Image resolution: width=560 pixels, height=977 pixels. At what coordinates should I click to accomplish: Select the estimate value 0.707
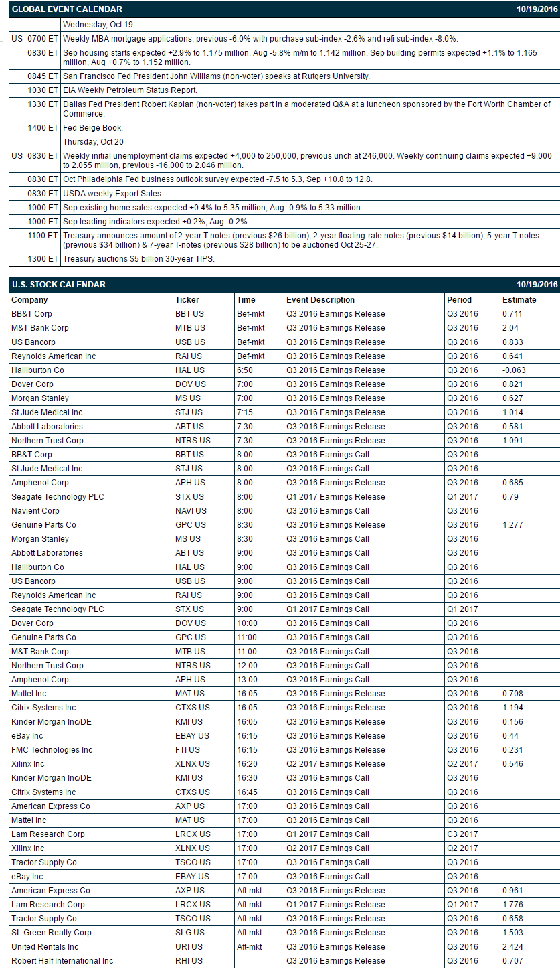[512, 961]
